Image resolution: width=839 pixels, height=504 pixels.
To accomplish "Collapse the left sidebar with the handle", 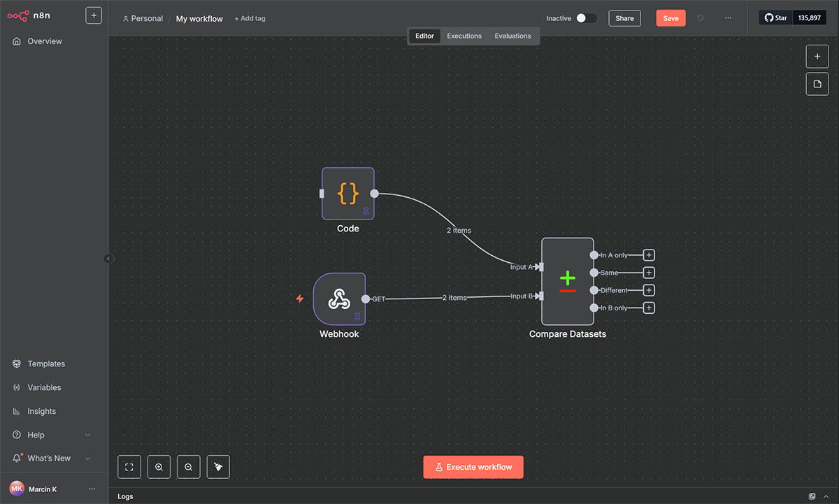I will (x=108, y=259).
